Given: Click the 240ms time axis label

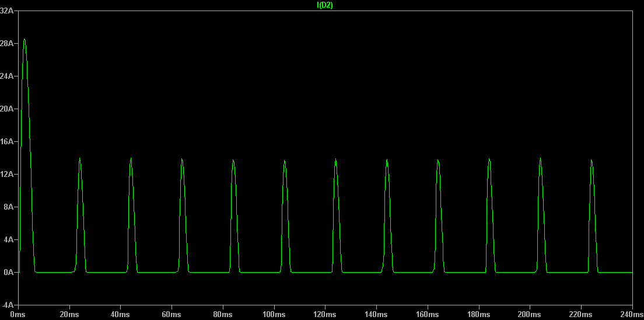Looking at the screenshot, I should pos(632,315).
